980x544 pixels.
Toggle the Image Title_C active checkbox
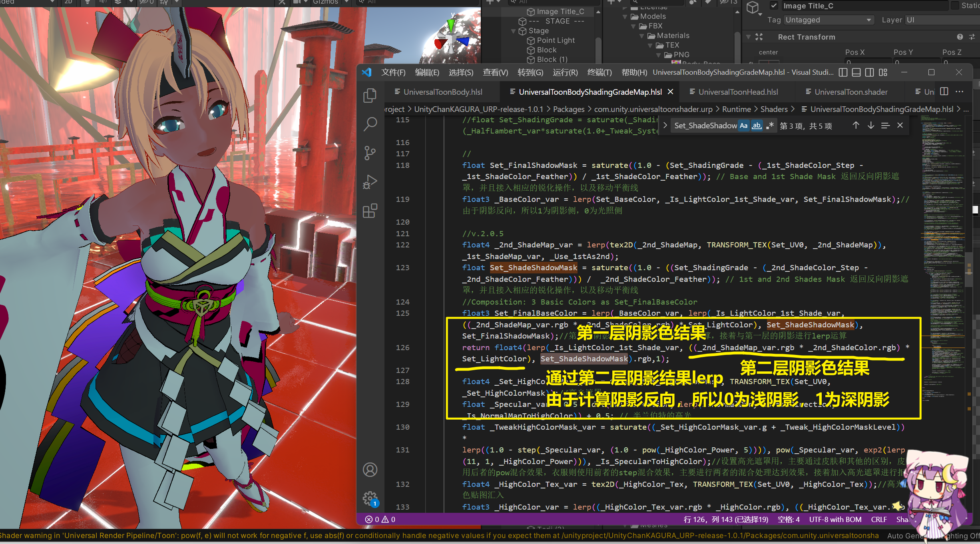[x=774, y=6]
